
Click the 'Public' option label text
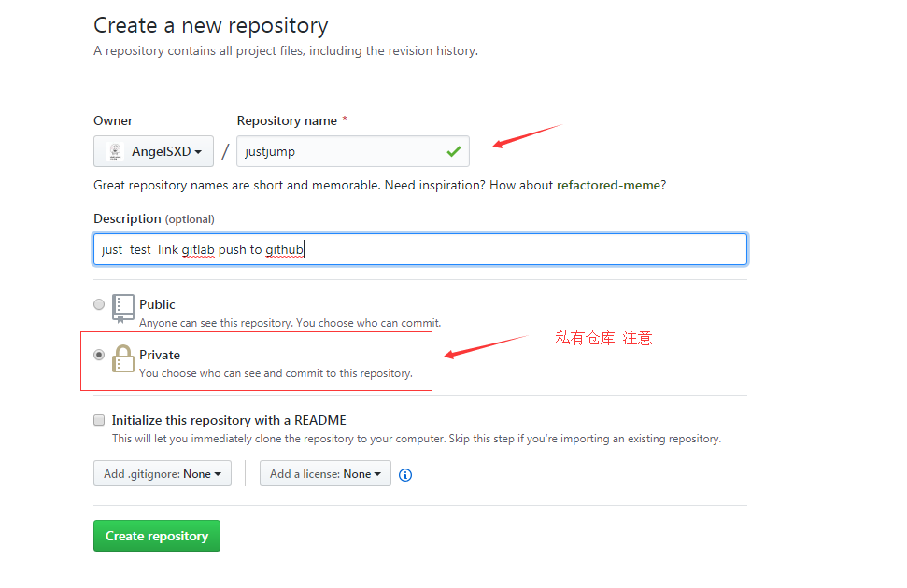157,304
